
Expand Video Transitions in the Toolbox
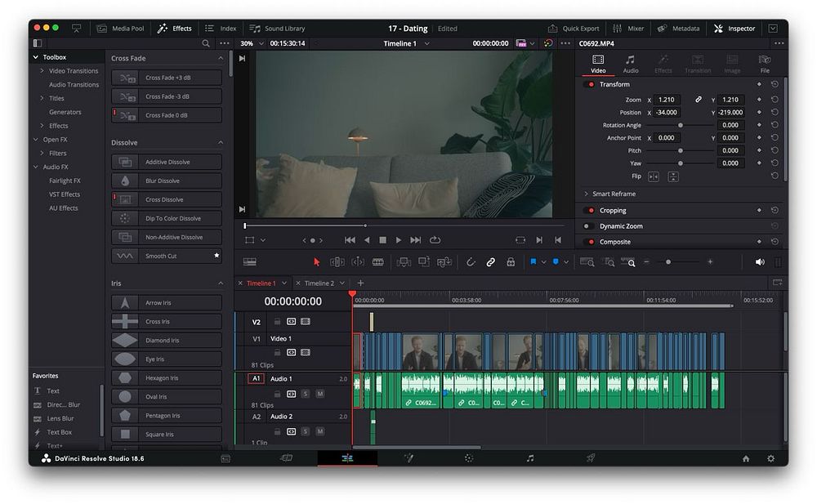(42, 71)
